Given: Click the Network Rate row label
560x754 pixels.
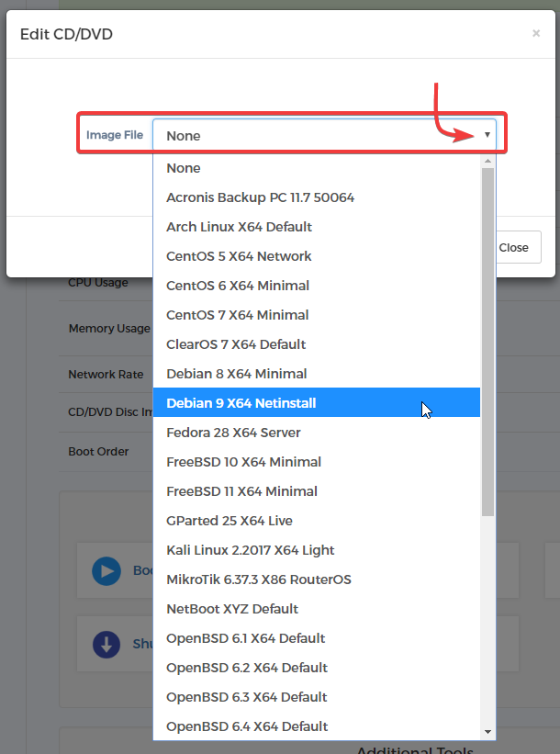Looking at the screenshot, I should 106,374.
